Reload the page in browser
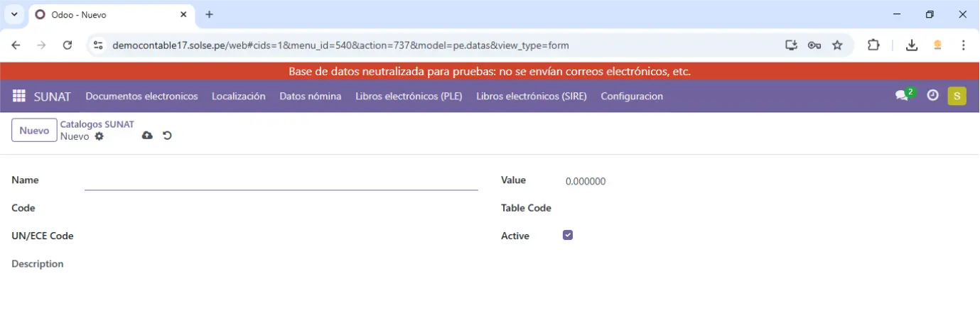Image resolution: width=980 pixels, height=323 pixels. [68, 45]
